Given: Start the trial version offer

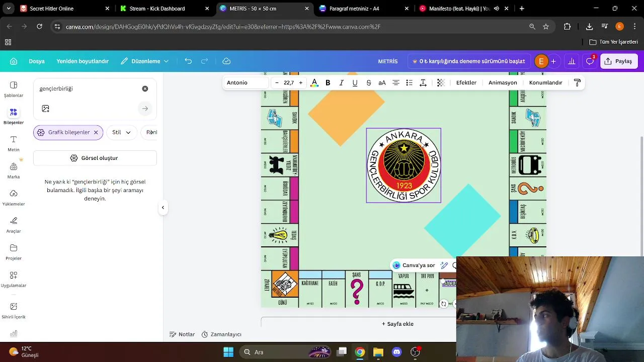Looking at the screenshot, I should (468, 61).
